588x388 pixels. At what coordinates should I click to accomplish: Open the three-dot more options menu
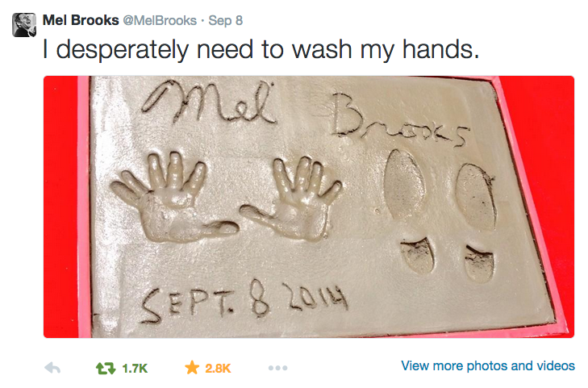point(278,368)
